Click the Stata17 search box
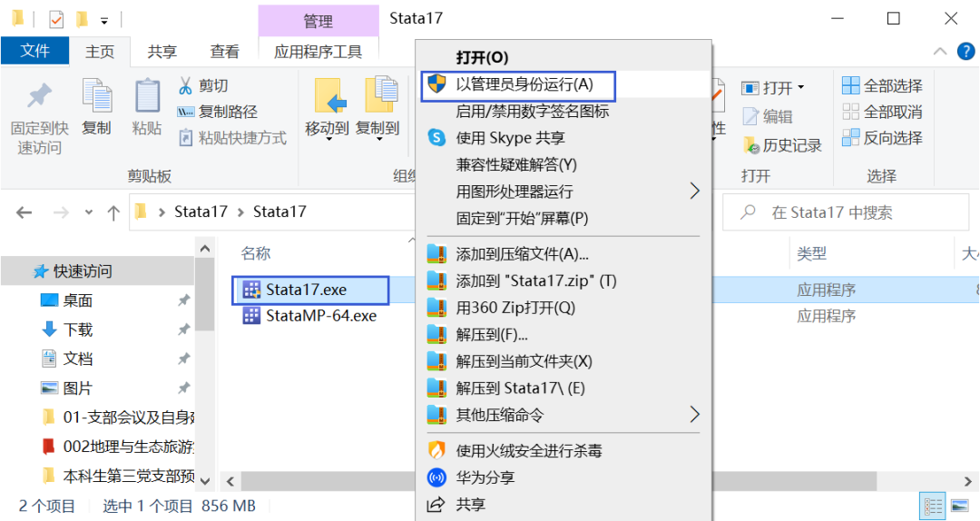This screenshot has width=980, height=521. (846, 212)
